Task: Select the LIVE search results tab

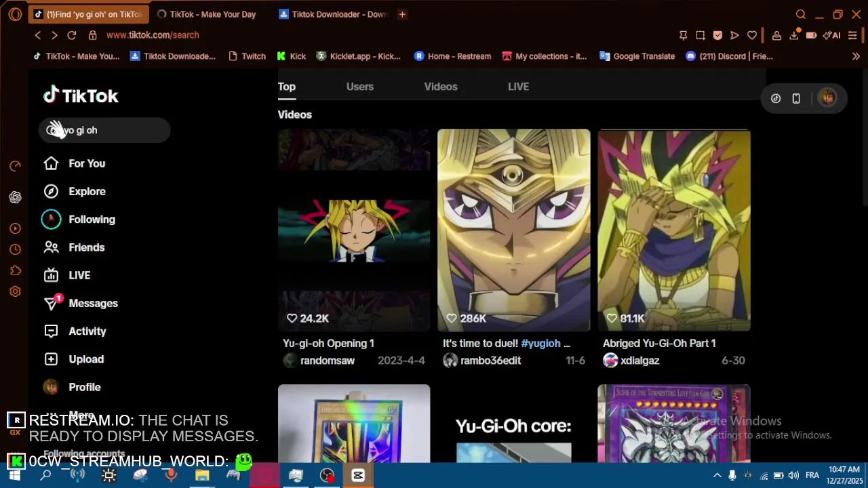Action: point(518,87)
